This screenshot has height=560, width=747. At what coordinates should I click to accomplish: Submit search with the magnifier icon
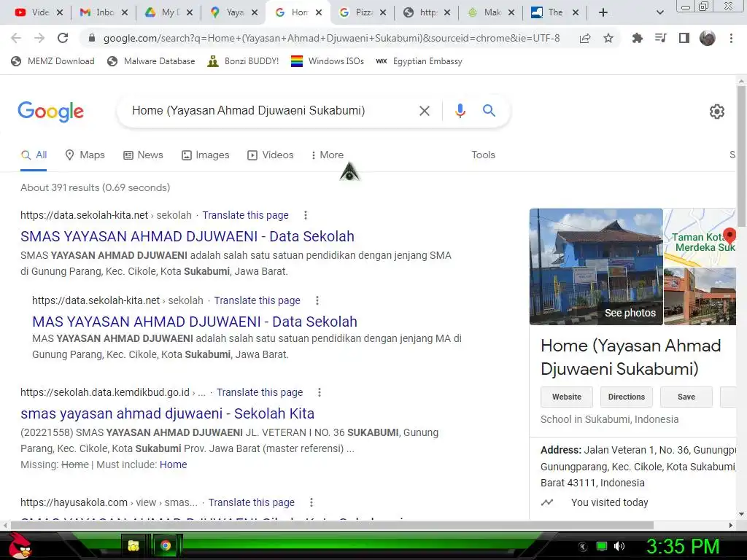(x=489, y=111)
